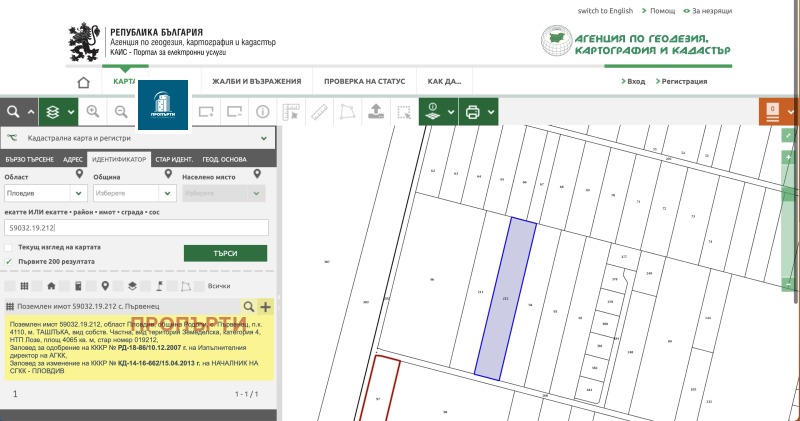Toggle the 'Всички' object types checkbox

click(199, 286)
